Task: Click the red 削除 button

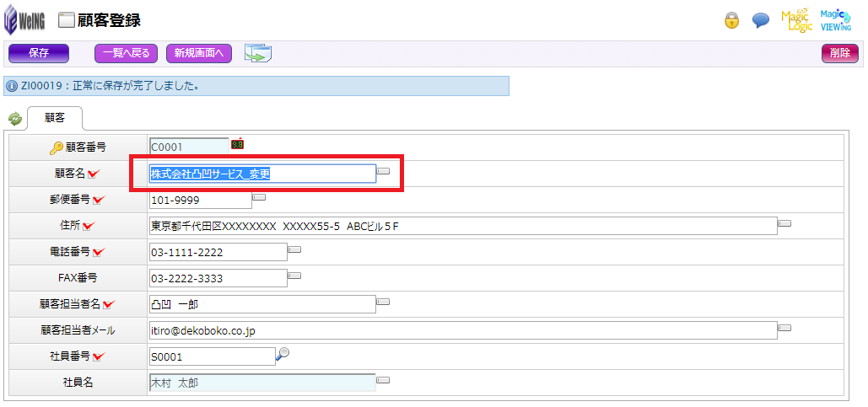Action: click(839, 53)
